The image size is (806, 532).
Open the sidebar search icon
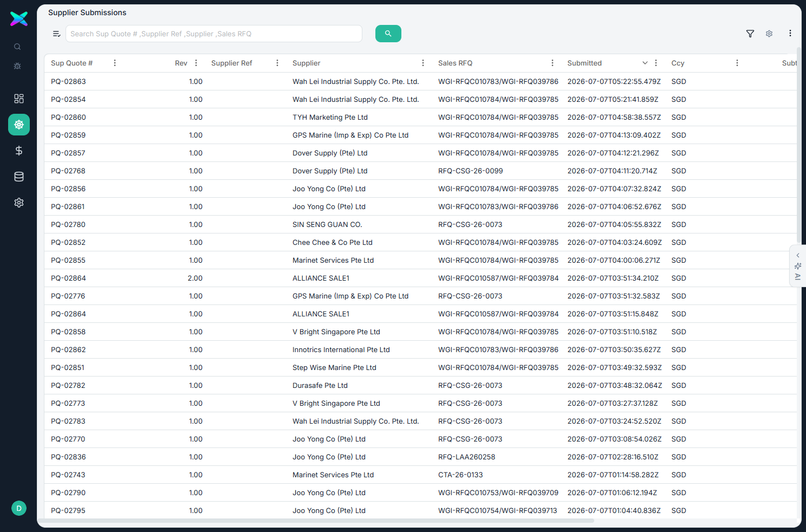click(x=17, y=47)
